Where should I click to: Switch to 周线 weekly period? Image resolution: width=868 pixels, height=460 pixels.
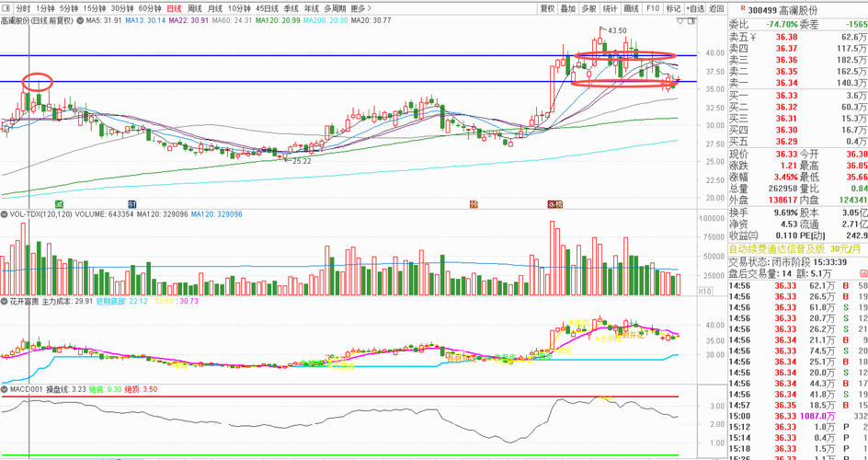point(195,8)
